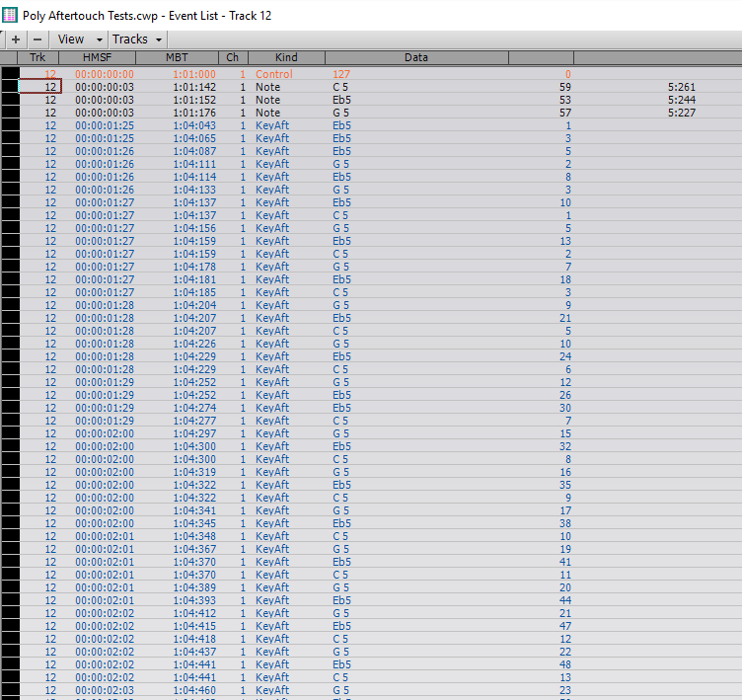
Task: Click the Kind column header
Action: [286, 58]
